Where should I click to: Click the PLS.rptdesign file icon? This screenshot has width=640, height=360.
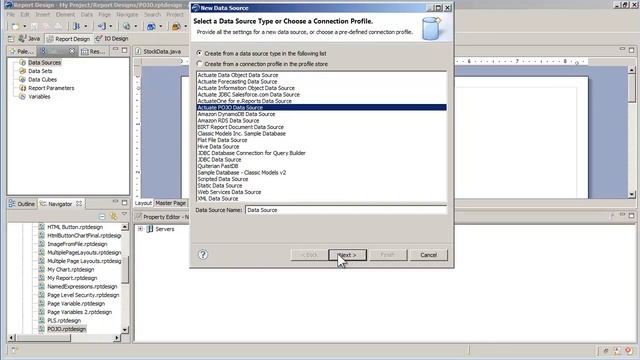point(42,320)
